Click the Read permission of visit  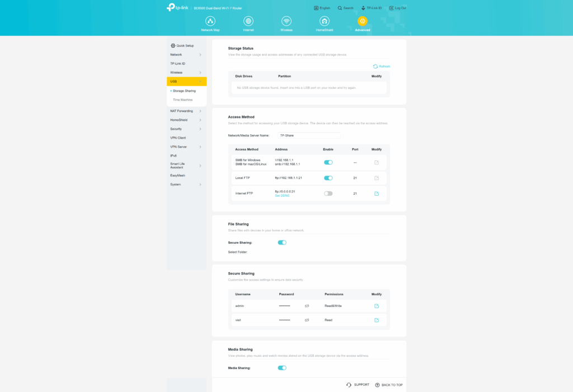(x=328, y=320)
